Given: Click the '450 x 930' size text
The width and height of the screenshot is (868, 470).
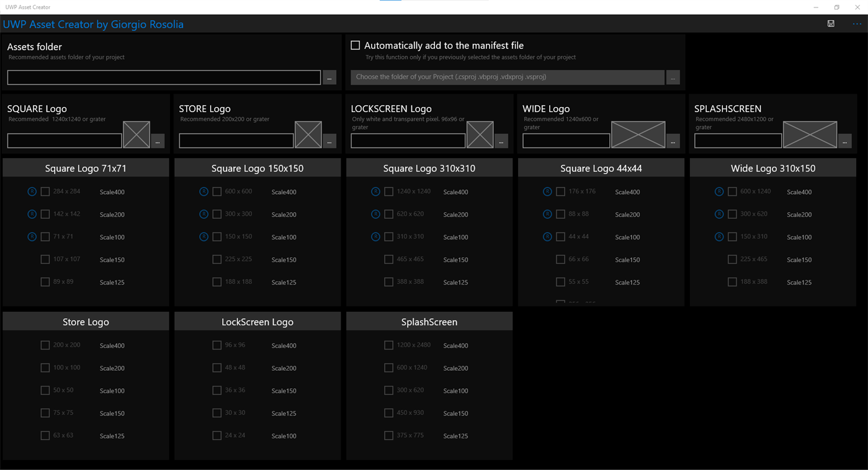Looking at the screenshot, I should point(410,413).
